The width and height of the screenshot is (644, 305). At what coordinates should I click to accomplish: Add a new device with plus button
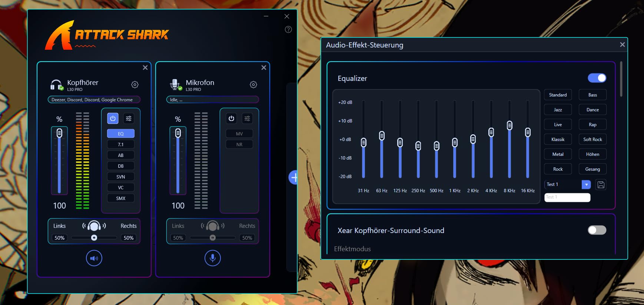point(293,177)
